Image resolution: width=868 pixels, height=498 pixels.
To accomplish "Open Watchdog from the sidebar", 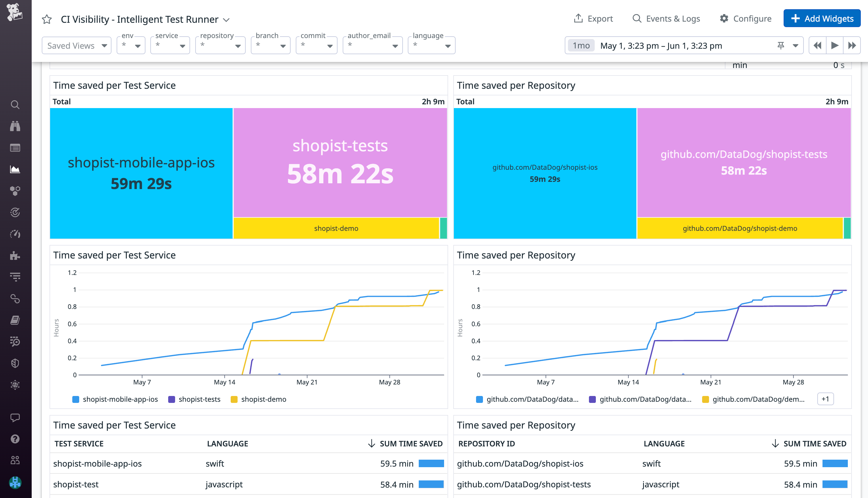I will point(15,126).
